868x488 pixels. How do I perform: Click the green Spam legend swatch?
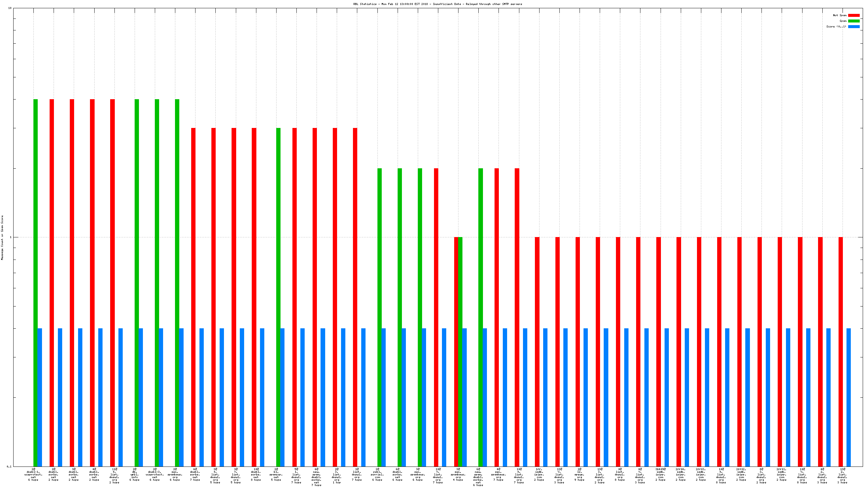853,21
